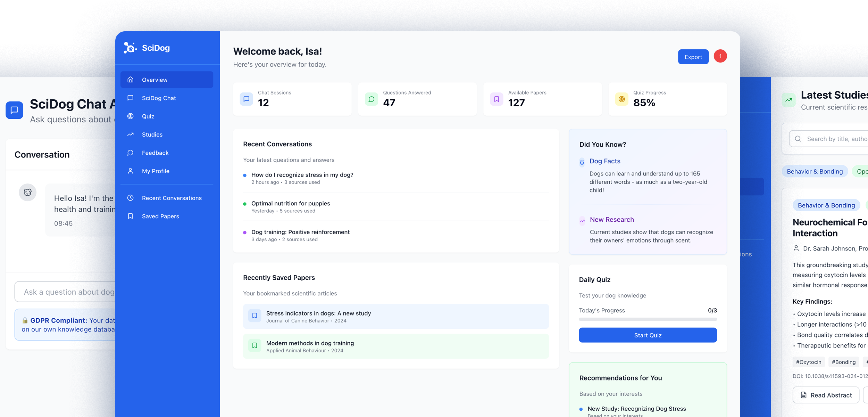The width and height of the screenshot is (868, 417).
Task: Click the Read Abstract button
Action: coord(826,395)
